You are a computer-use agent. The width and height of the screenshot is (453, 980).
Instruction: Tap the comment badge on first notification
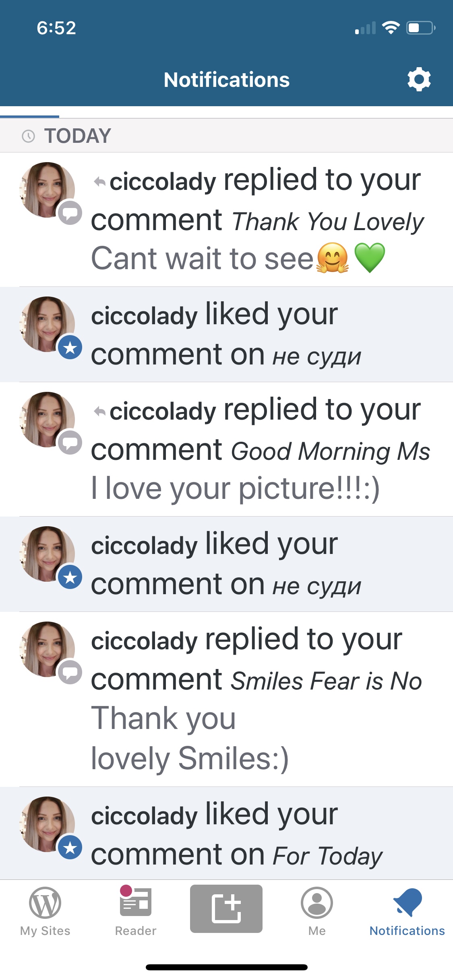click(70, 212)
